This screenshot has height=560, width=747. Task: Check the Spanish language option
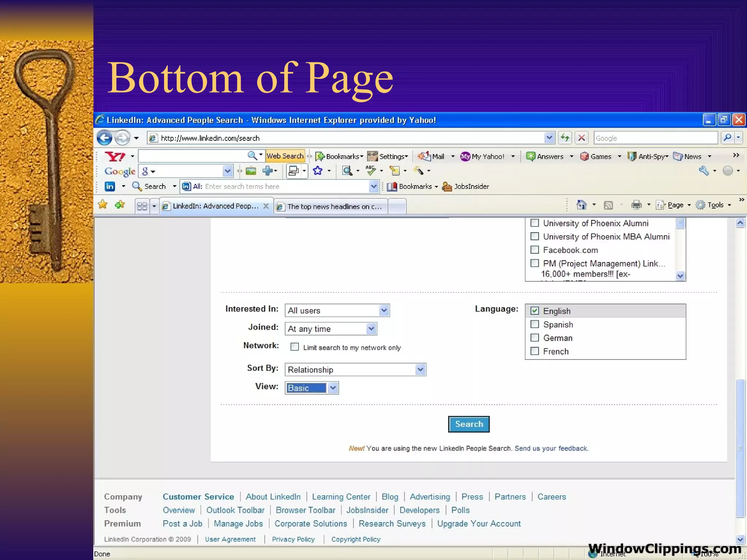click(535, 324)
